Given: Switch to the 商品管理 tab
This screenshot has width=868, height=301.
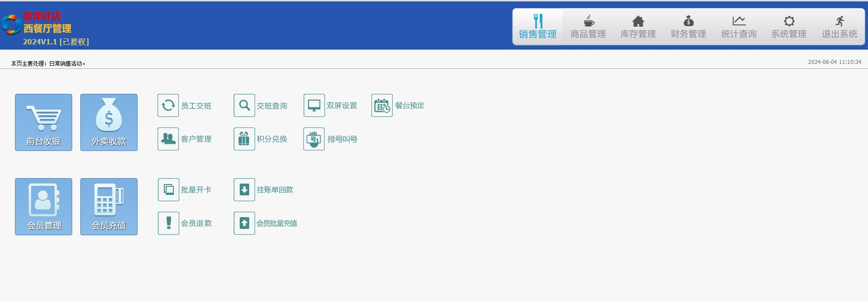Looking at the screenshot, I should 588,27.
